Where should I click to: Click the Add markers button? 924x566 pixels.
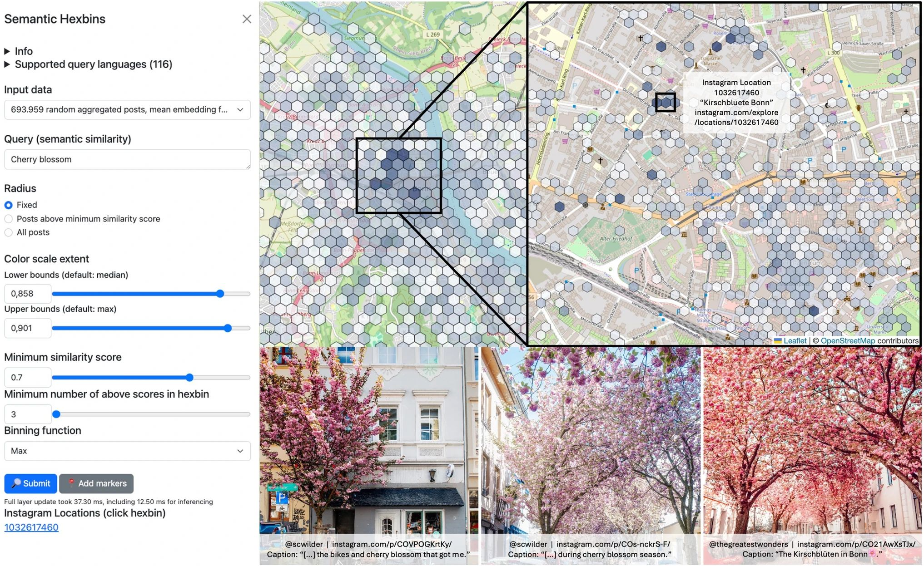(x=96, y=484)
